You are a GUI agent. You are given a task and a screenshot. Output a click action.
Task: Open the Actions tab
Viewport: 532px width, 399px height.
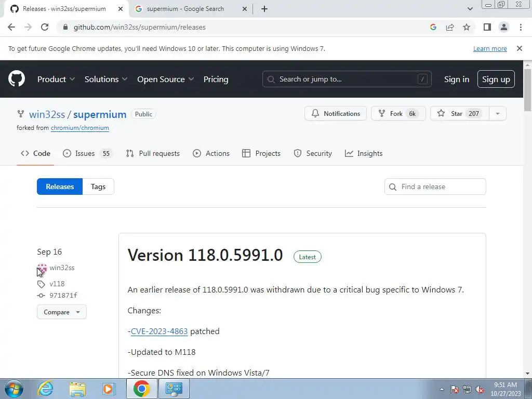pyautogui.click(x=211, y=153)
